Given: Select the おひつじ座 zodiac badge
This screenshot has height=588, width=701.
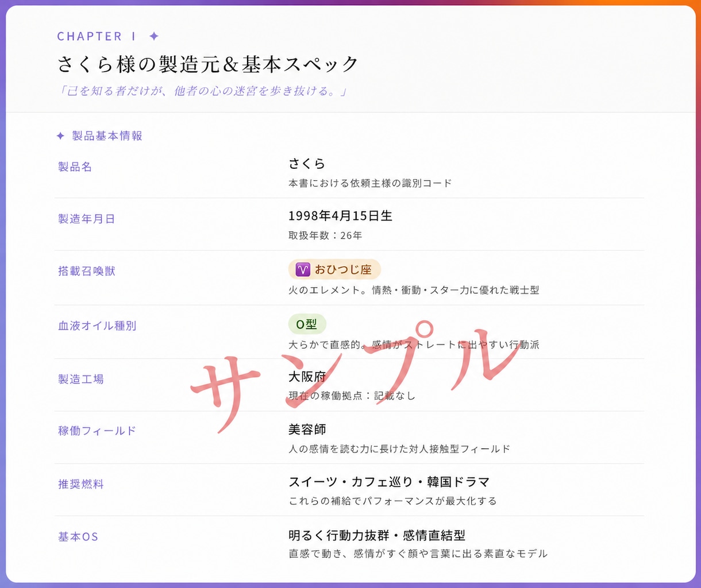Looking at the screenshot, I should [334, 269].
